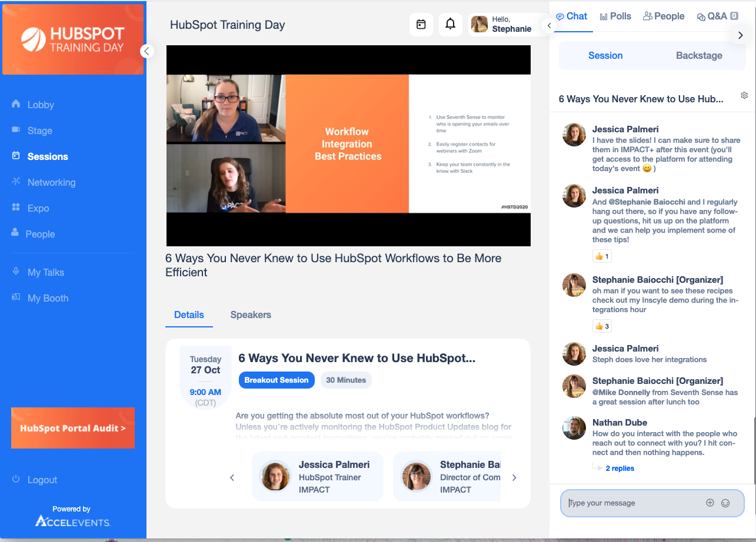Open the notifications bell
756x542 pixels.
tap(451, 25)
